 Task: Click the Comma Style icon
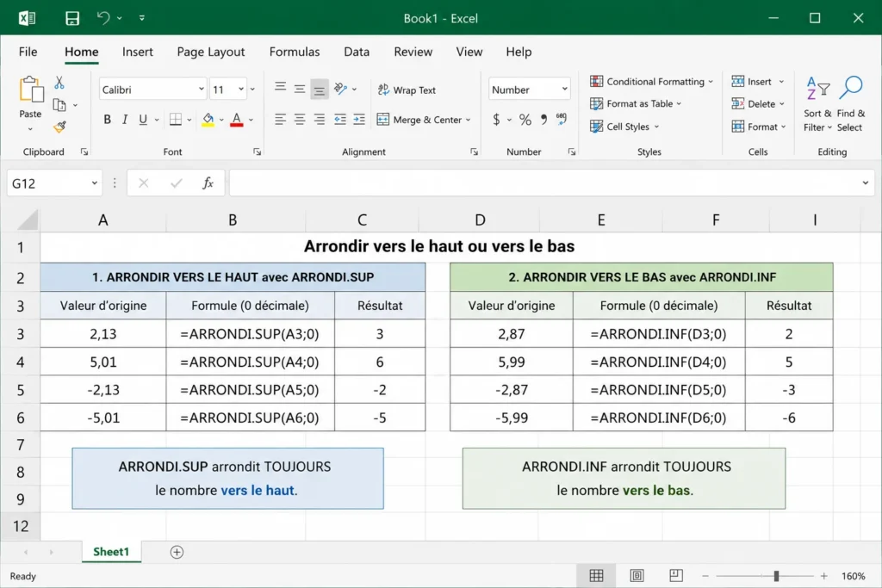click(x=543, y=119)
